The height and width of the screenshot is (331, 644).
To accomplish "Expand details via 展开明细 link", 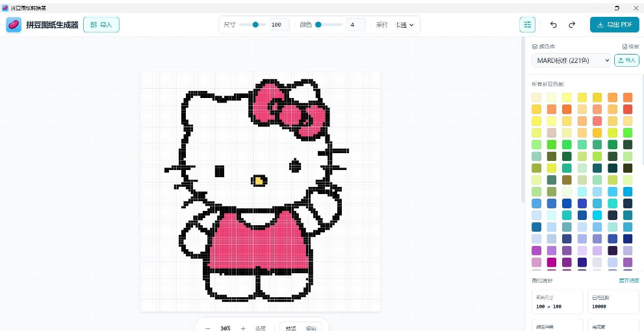I will (x=629, y=280).
